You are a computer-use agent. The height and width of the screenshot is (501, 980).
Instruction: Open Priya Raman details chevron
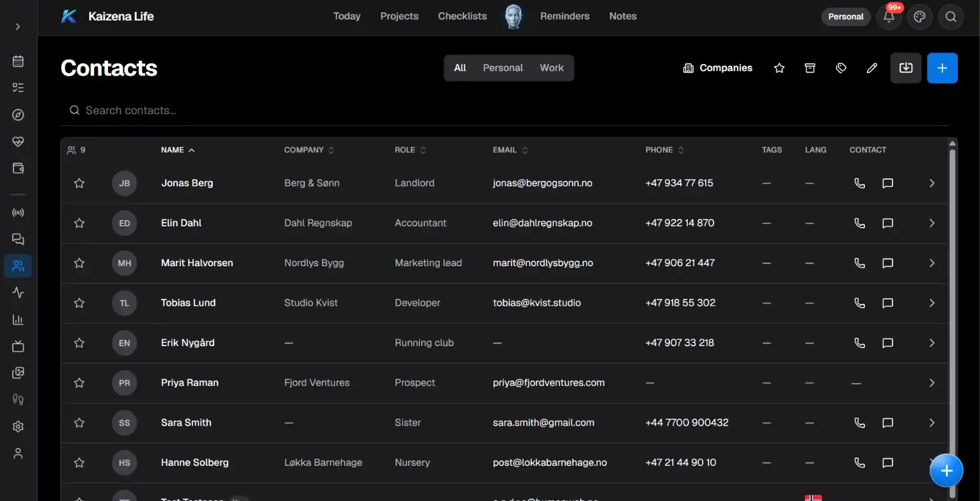pyautogui.click(x=931, y=383)
